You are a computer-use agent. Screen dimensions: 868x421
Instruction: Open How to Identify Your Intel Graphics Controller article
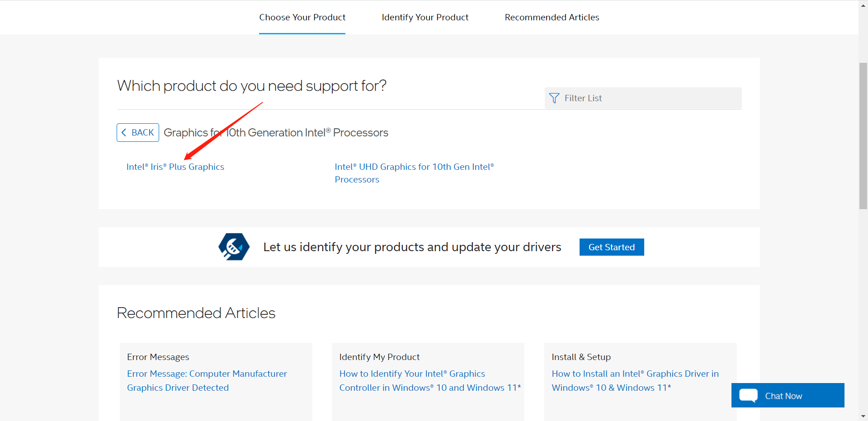click(430, 380)
